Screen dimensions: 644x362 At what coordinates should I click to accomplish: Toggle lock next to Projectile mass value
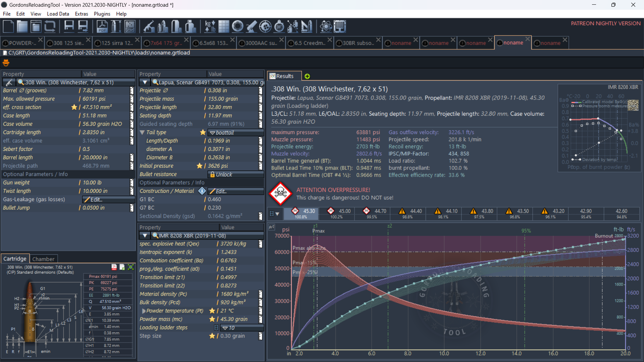260,99
